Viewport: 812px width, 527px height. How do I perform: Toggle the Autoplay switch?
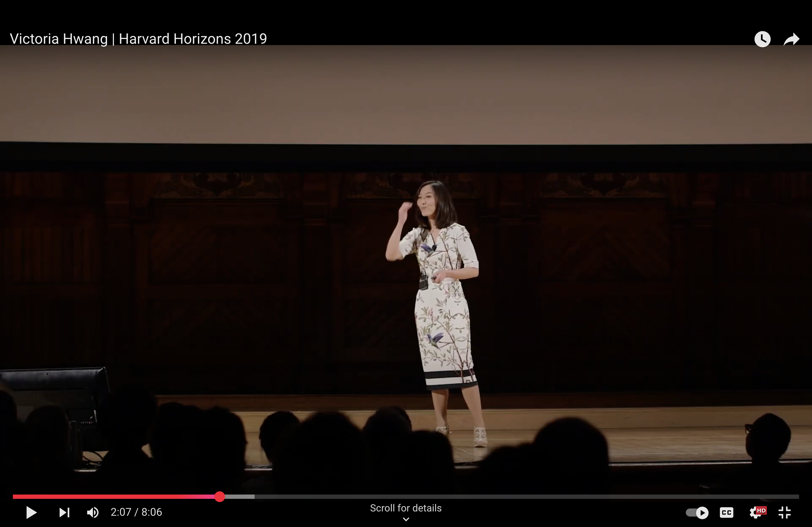pyautogui.click(x=697, y=512)
